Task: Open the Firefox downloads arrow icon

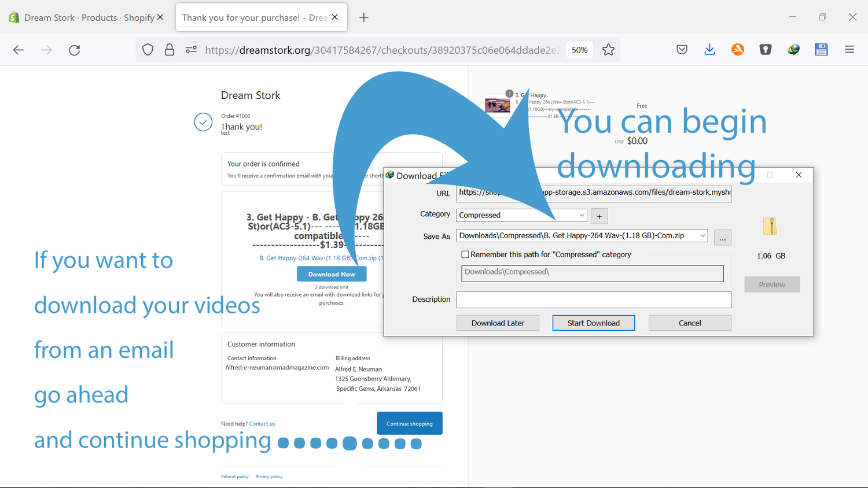Action: pos(709,50)
